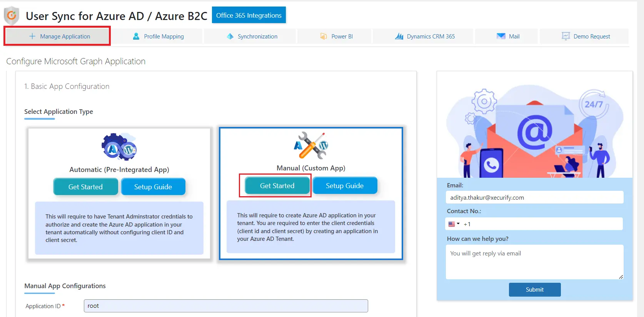Submit the support contact form
The image size is (644, 317).
click(x=535, y=290)
